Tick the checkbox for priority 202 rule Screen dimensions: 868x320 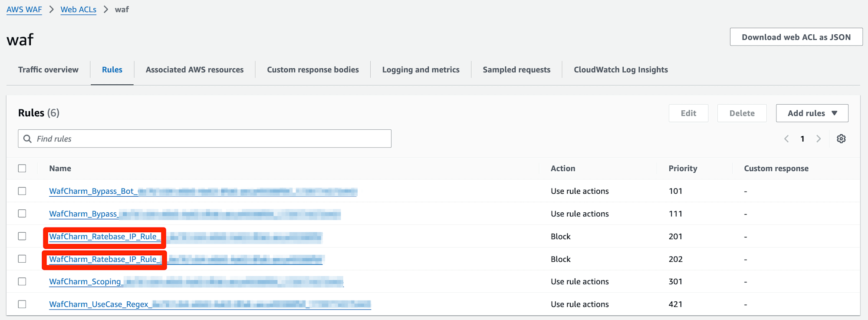pyautogui.click(x=22, y=259)
